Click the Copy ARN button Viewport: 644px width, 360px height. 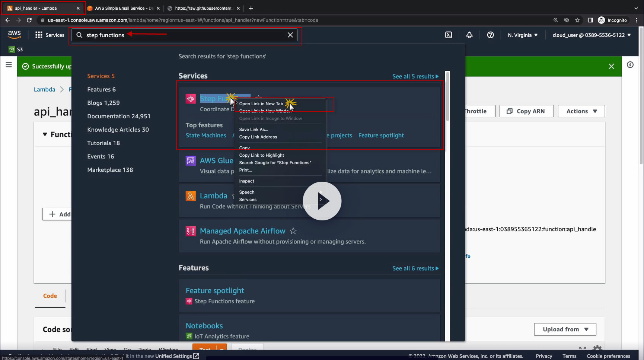526,111
